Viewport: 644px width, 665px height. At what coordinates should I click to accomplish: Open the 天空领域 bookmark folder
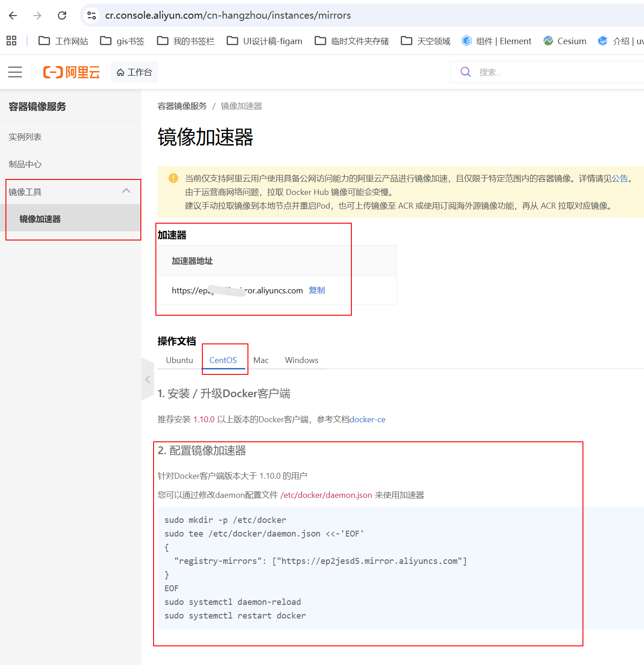pos(426,41)
